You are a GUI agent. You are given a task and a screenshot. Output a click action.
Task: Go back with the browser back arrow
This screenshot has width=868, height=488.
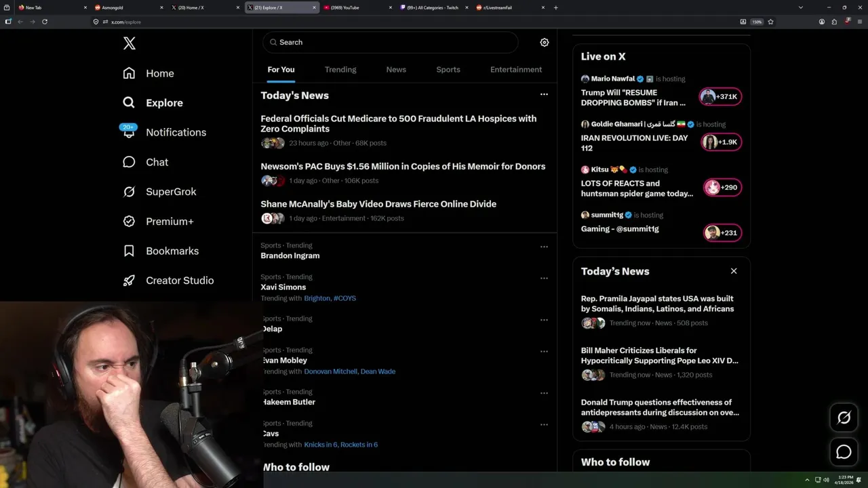pyautogui.click(x=20, y=22)
